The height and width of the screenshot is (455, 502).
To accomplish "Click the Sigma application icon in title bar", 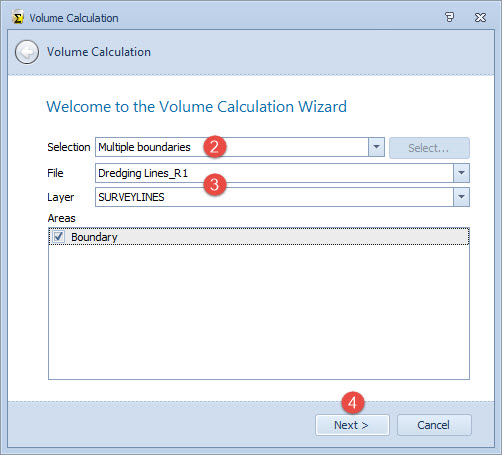I will point(18,17).
